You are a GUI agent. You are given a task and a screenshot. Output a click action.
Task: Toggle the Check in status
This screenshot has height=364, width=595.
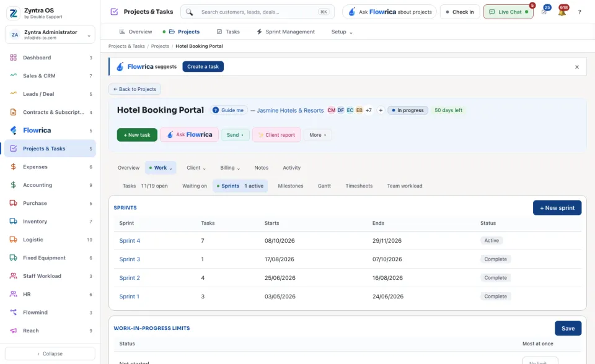click(460, 12)
